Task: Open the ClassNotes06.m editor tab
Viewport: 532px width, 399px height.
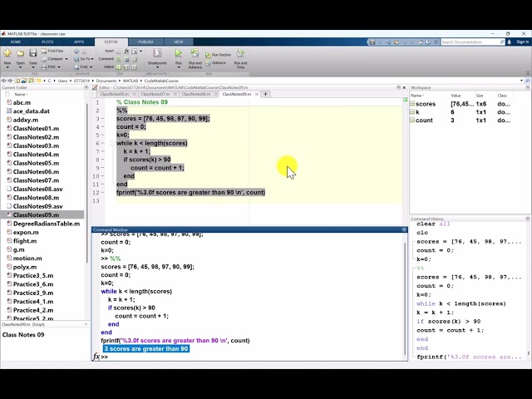Action: pos(115,94)
